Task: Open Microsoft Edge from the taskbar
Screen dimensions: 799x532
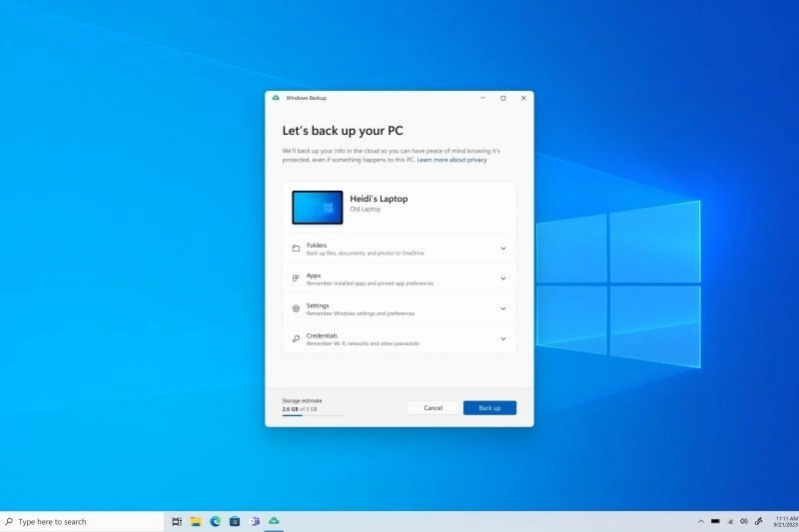Action: coord(215,521)
